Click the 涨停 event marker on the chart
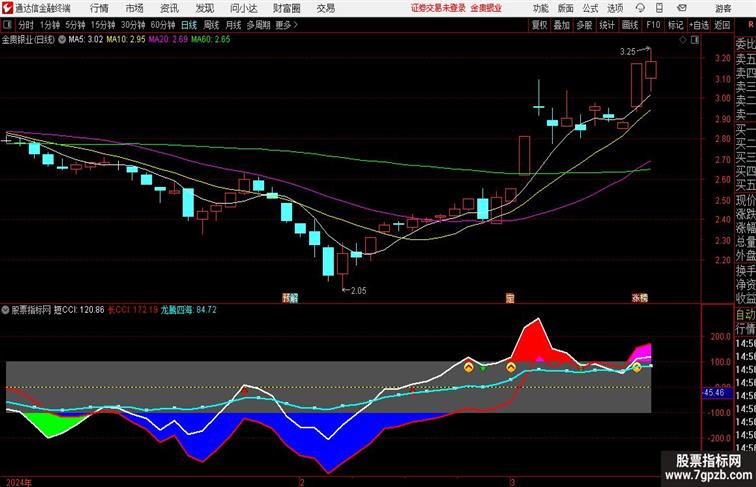Viewport: 756px width, 487px height. [640, 298]
